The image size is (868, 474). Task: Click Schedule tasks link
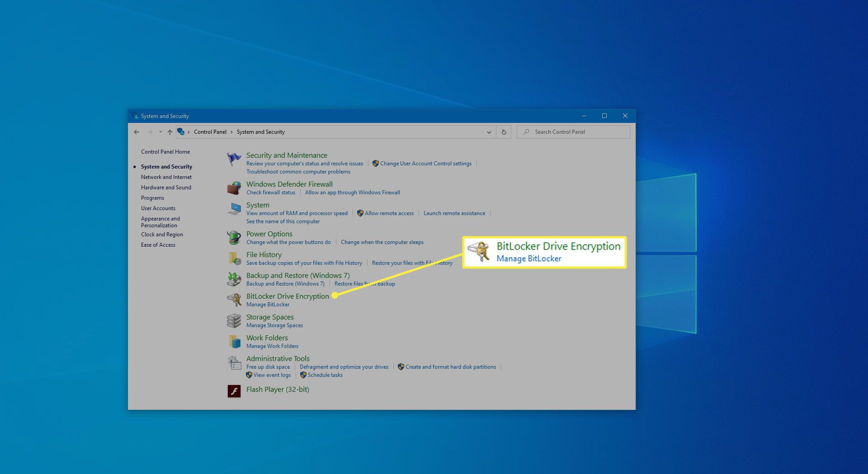click(325, 375)
